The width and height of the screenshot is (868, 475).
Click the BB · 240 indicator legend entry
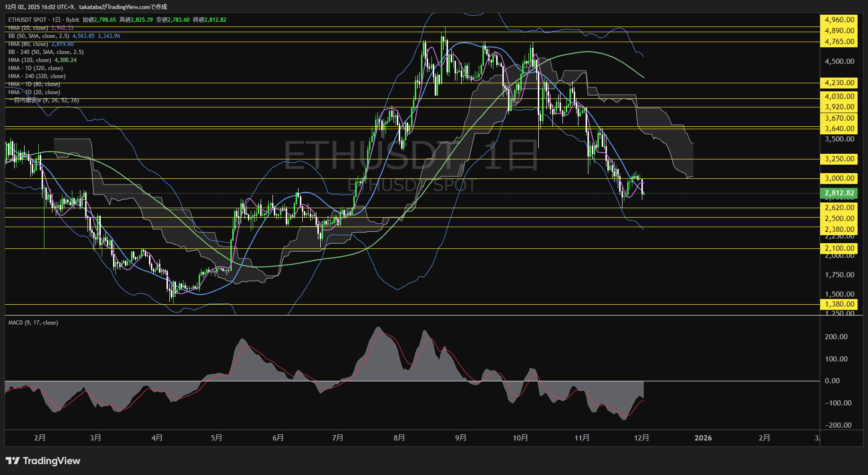click(x=45, y=52)
